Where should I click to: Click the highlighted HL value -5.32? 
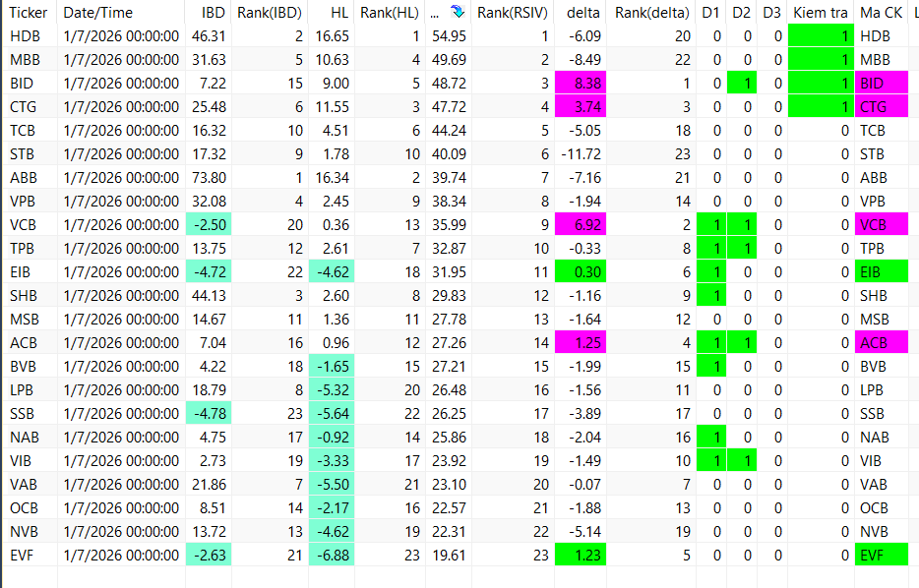(332, 390)
